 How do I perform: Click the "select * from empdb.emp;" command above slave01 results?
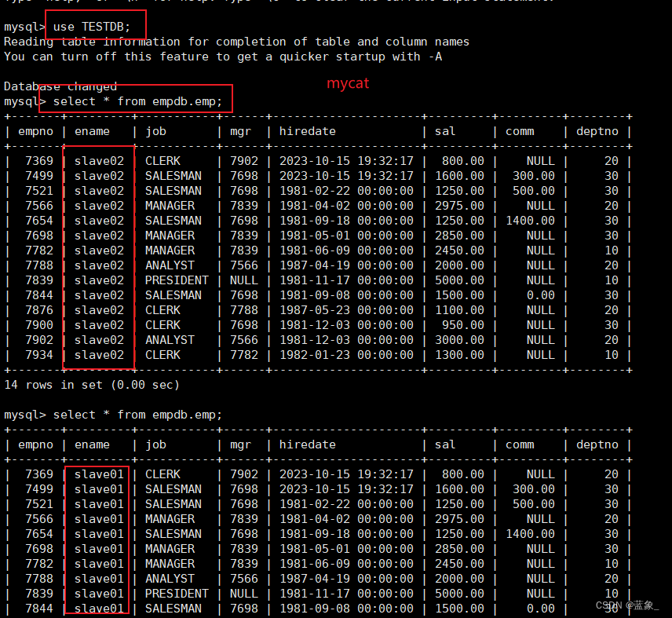[x=137, y=415]
